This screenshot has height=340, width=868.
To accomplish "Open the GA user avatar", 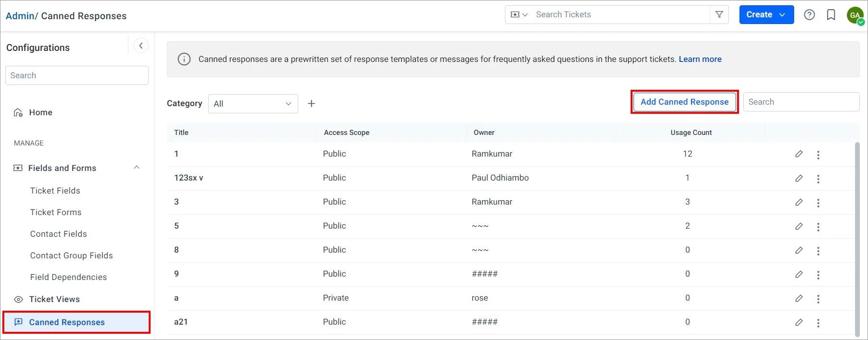I will click(855, 15).
